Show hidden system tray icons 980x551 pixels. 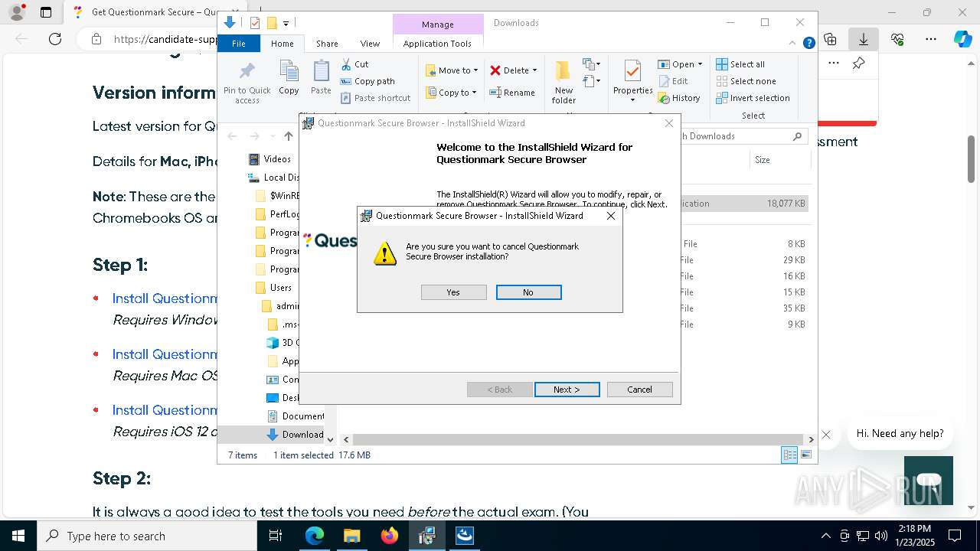tap(825, 536)
